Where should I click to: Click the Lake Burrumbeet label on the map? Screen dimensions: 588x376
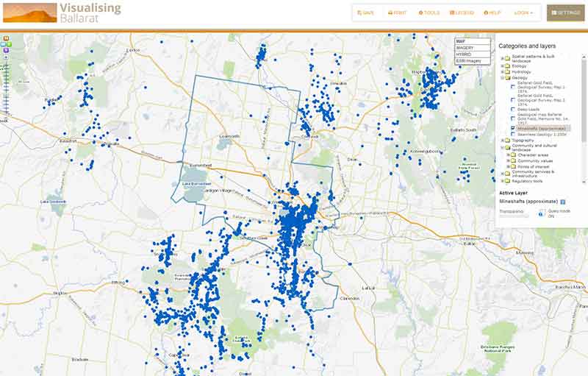[x=196, y=184]
